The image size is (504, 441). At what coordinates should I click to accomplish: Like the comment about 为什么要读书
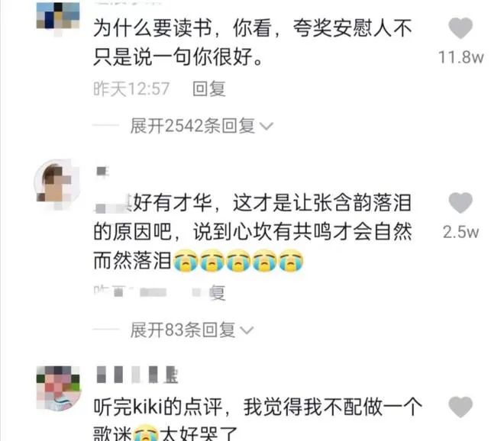[x=460, y=28]
